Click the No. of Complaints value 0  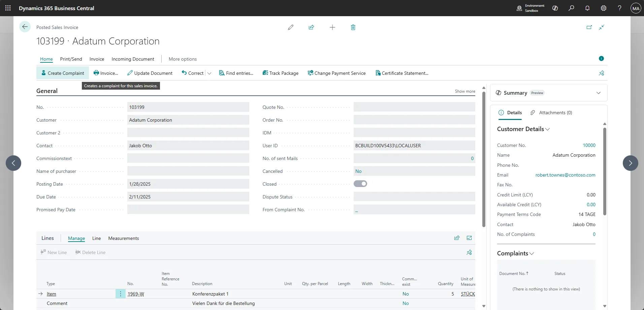click(x=594, y=234)
